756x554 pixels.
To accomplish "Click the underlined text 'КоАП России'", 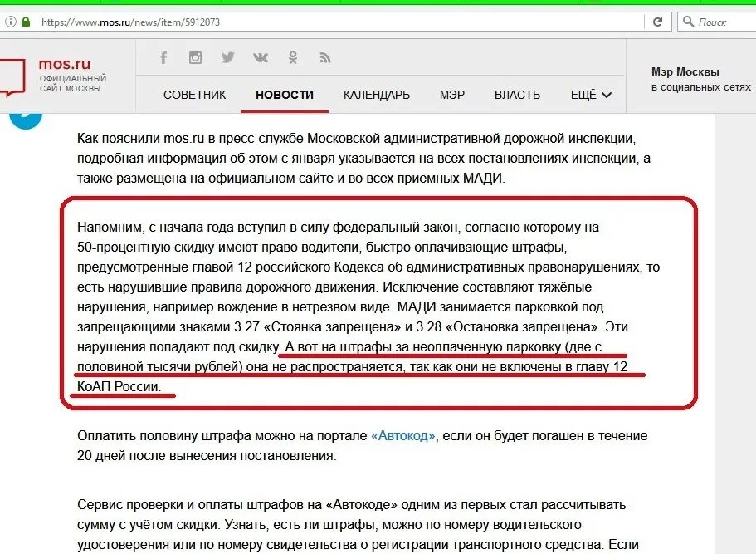I will tap(118, 386).
